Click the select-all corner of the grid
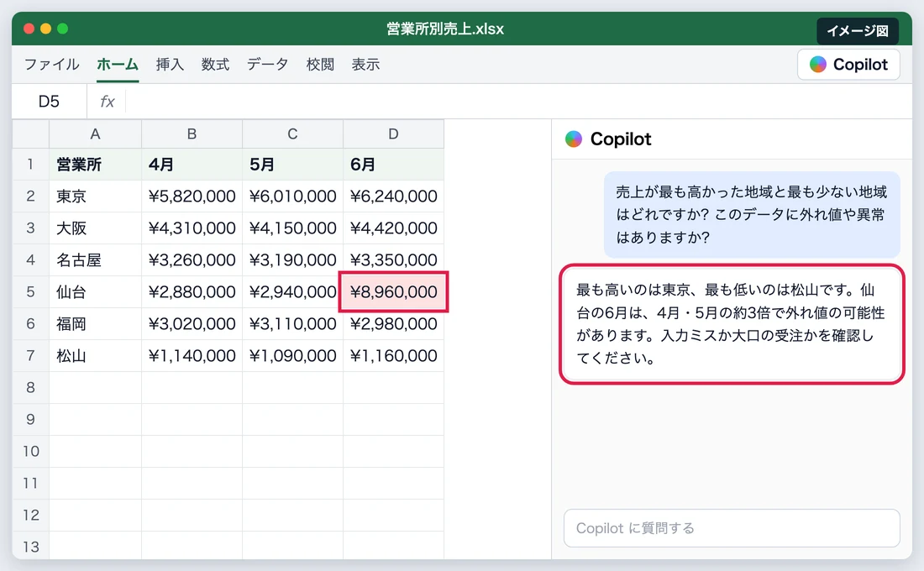 (x=30, y=134)
